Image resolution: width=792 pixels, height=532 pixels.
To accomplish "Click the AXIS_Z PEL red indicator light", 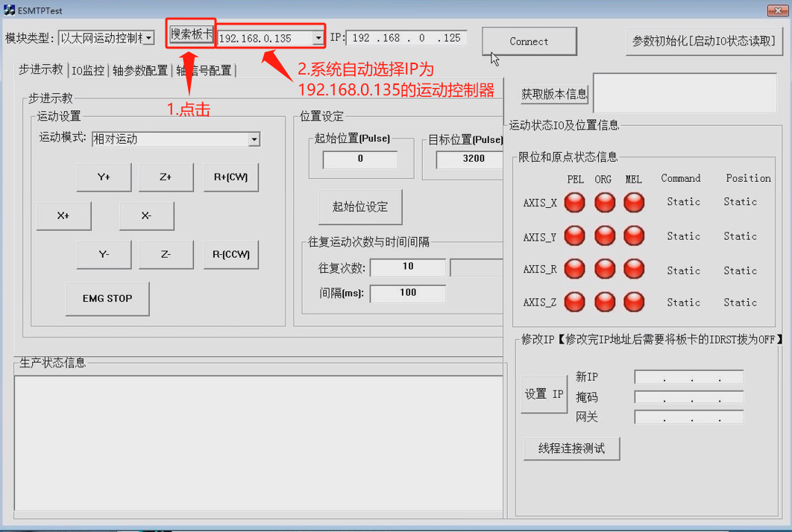I will pyautogui.click(x=575, y=302).
